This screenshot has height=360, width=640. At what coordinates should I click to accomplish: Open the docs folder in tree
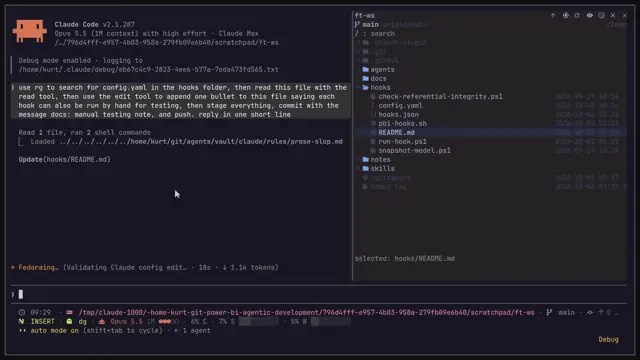(x=378, y=78)
